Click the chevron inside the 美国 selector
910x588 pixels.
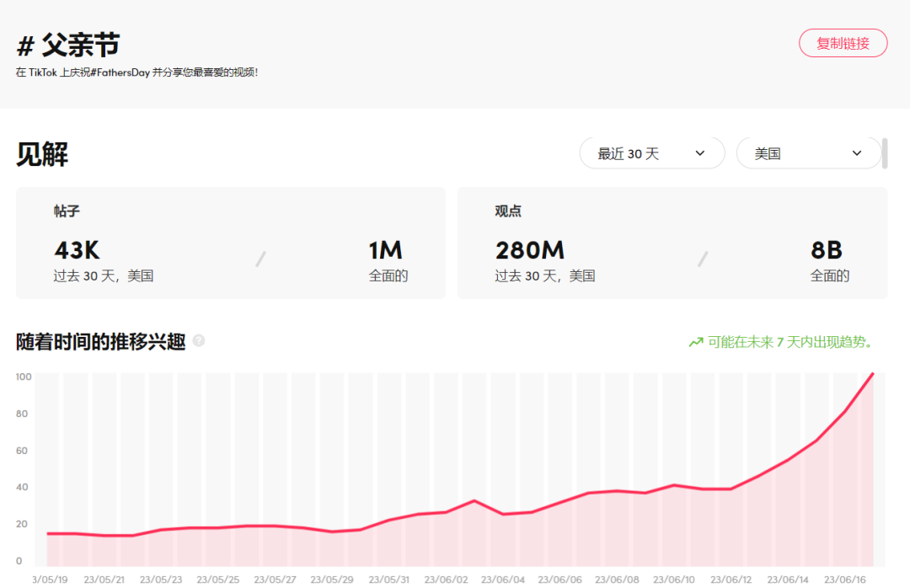[x=856, y=153]
